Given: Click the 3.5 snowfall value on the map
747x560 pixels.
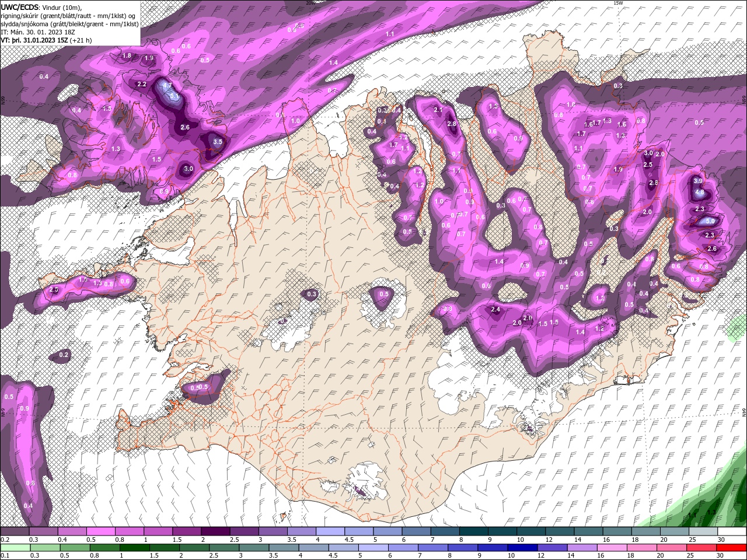Looking at the screenshot, I should (218, 142).
